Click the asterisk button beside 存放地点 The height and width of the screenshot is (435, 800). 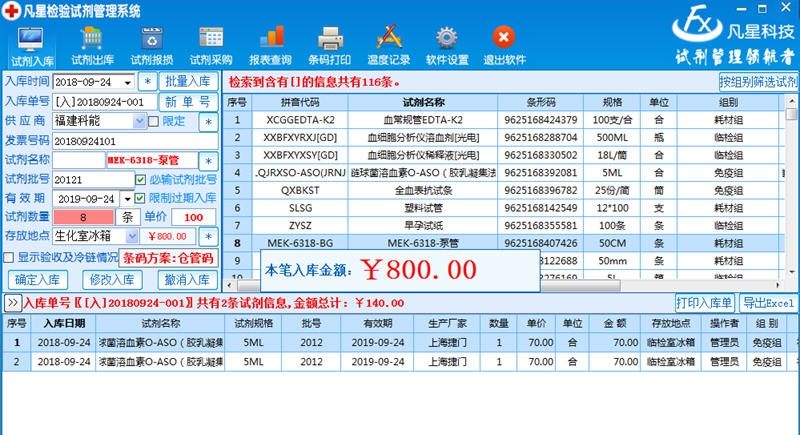[208, 237]
